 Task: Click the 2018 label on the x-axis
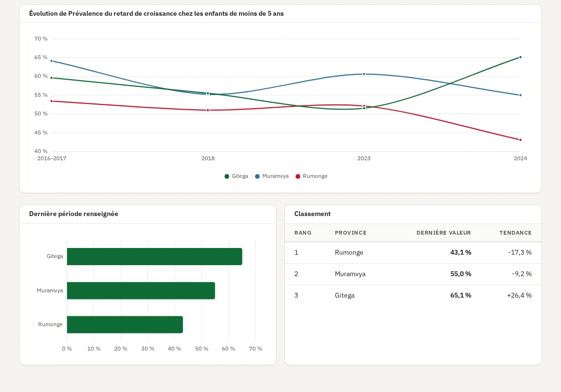pyautogui.click(x=208, y=158)
